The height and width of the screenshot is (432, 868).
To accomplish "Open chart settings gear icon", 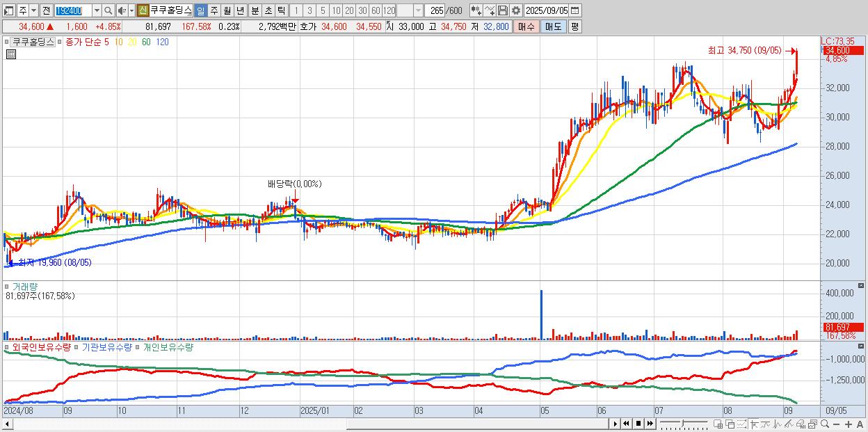I will [516, 10].
